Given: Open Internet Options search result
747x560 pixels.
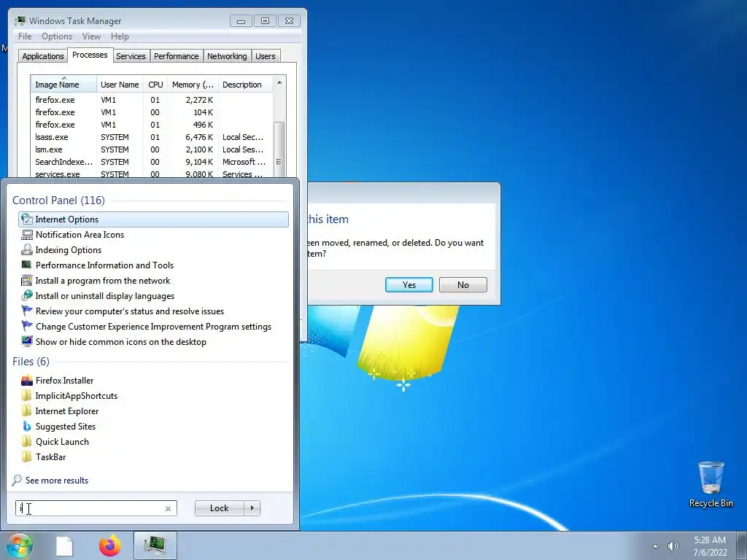Looking at the screenshot, I should tap(153, 219).
